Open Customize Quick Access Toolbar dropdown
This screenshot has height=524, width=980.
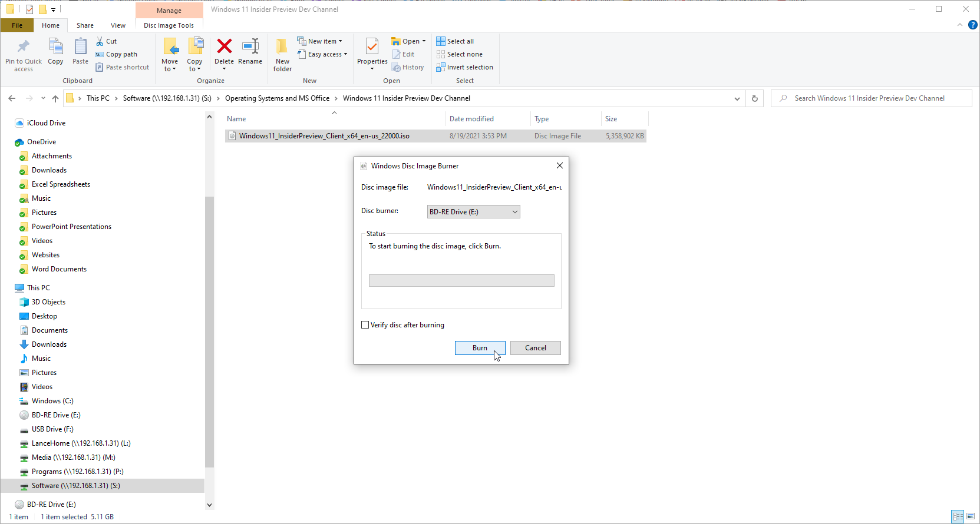53,9
